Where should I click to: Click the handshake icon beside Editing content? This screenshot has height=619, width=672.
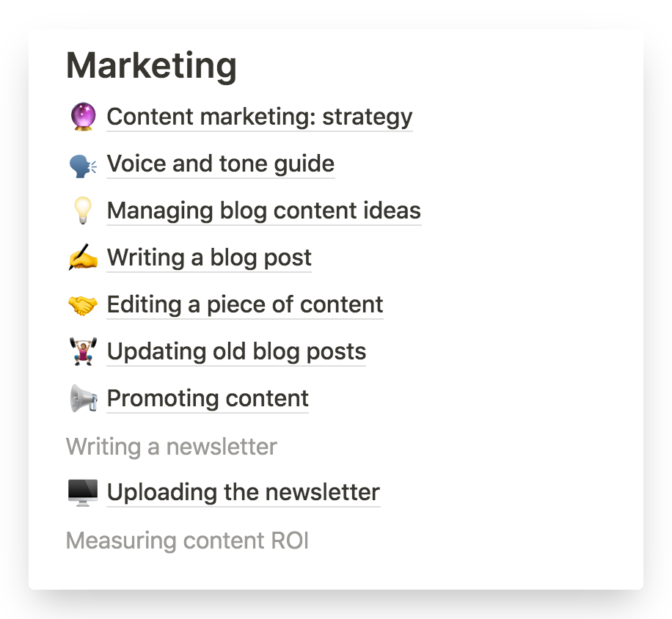pyautogui.click(x=83, y=305)
